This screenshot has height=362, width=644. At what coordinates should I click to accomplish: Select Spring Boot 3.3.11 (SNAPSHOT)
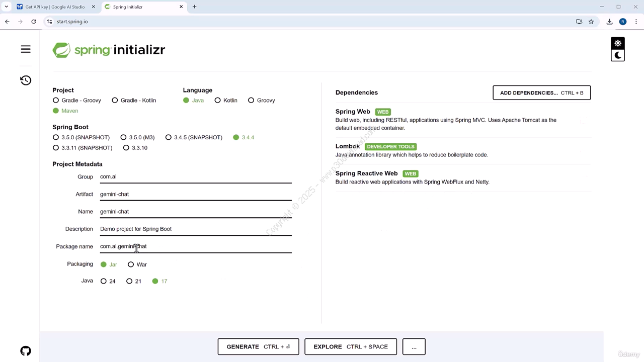83,148
